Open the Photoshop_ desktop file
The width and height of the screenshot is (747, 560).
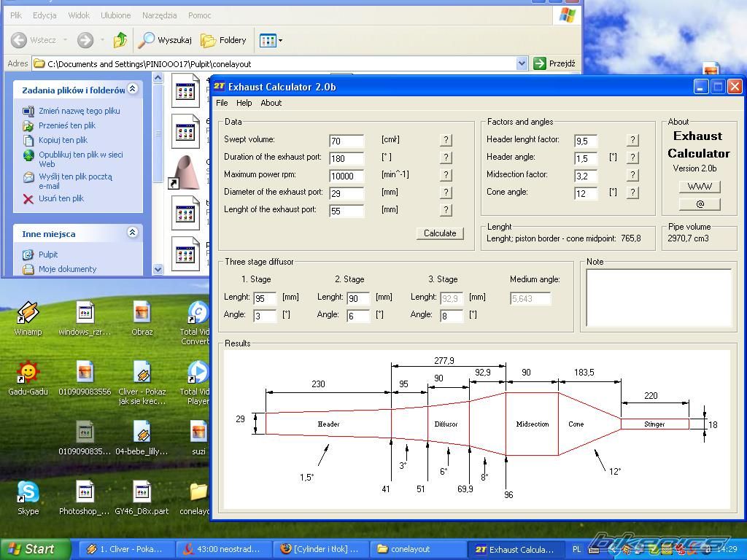click(85, 497)
